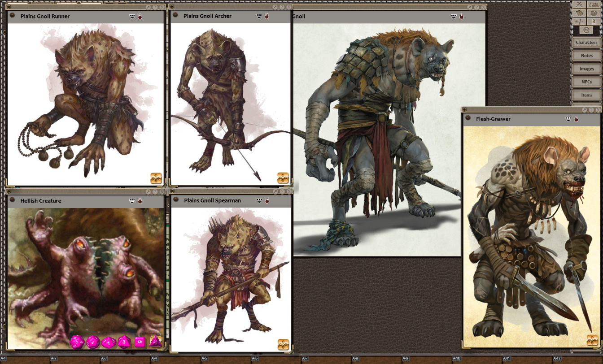This screenshot has height=364, width=603.
Task: Open the Notes sidebar list
Action: point(586,56)
